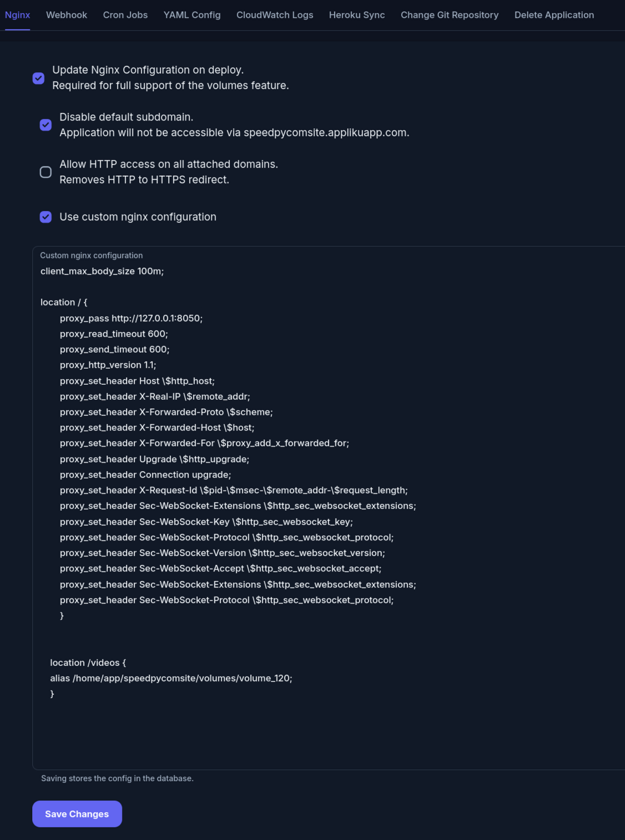The height and width of the screenshot is (840, 625).
Task: Place cursor on the client_max_body_size line
Action: pyautogui.click(x=101, y=271)
